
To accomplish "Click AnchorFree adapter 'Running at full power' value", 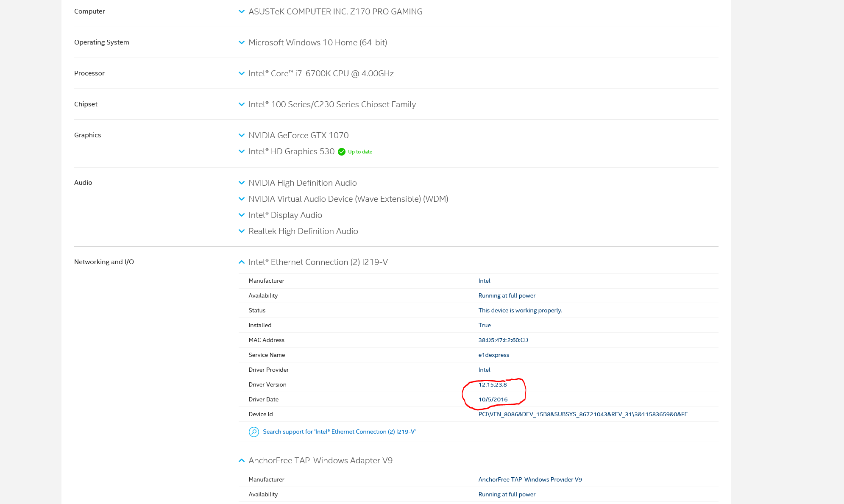I will [x=507, y=494].
